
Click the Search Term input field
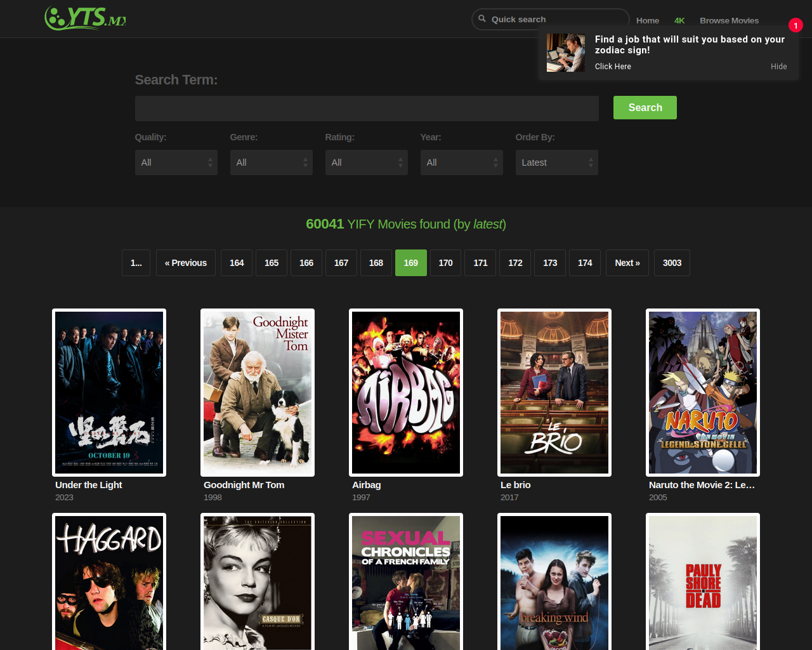[367, 109]
